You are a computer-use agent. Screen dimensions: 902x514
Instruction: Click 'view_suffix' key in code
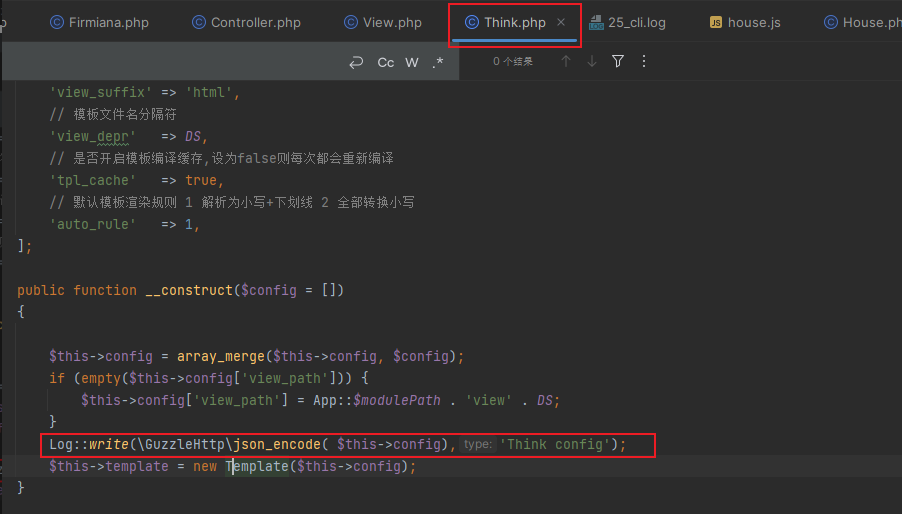(101, 93)
